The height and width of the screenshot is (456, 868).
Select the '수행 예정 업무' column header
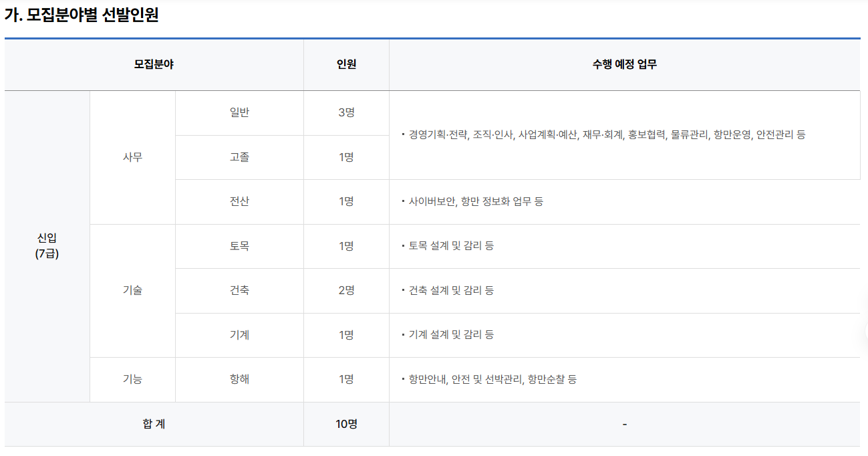coord(624,65)
